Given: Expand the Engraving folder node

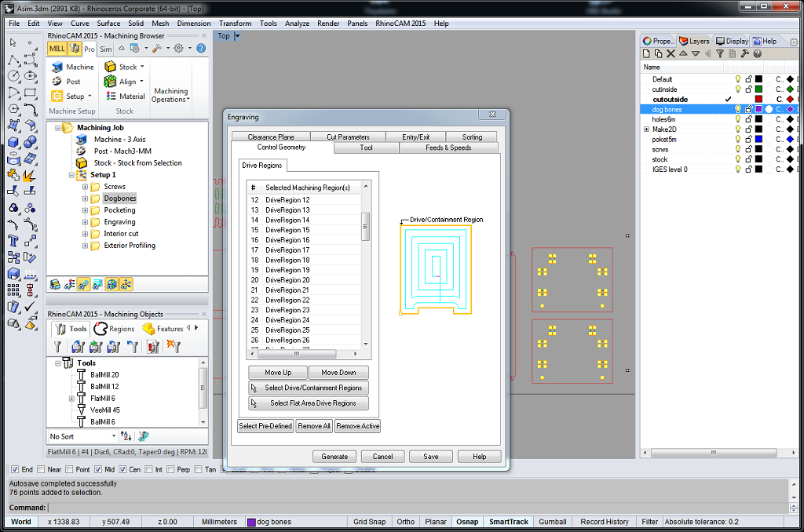Looking at the screenshot, I should [85, 222].
